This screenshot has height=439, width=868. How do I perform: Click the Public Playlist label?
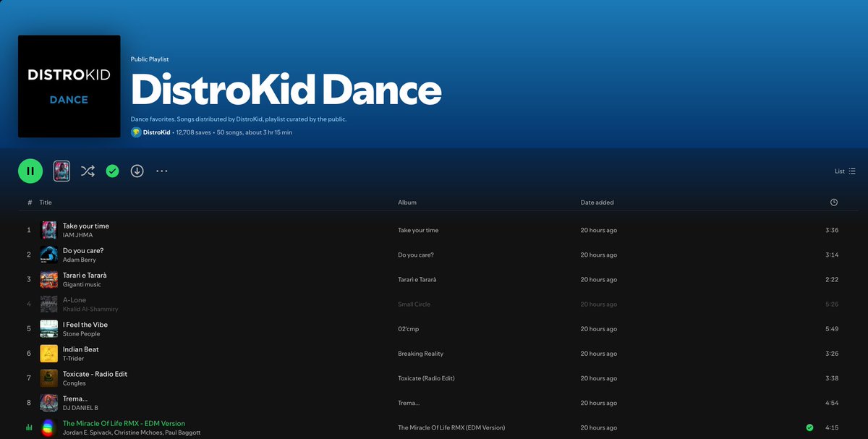150,59
